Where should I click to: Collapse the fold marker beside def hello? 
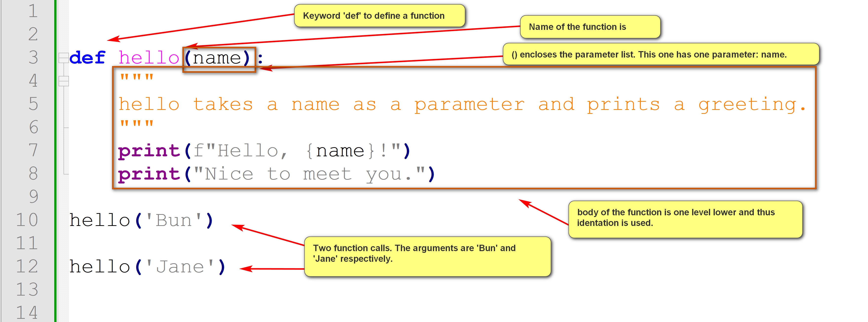[x=64, y=58]
